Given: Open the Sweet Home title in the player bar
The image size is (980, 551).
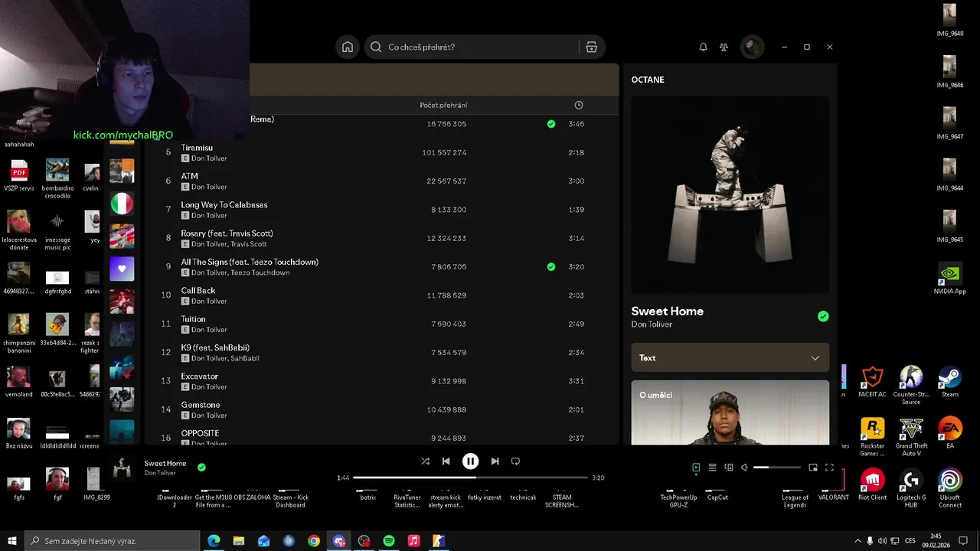Looking at the screenshot, I should 165,463.
